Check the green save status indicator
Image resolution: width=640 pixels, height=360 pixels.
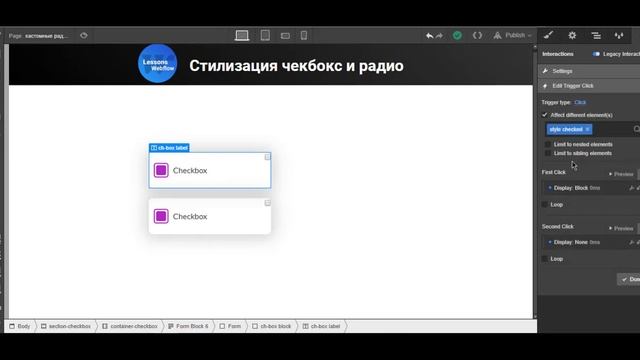click(x=457, y=36)
